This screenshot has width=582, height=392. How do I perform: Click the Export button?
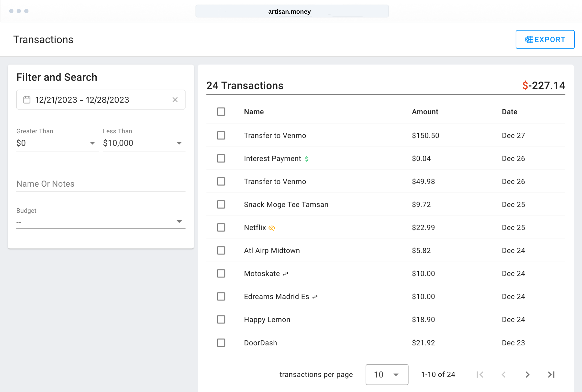[x=545, y=39]
